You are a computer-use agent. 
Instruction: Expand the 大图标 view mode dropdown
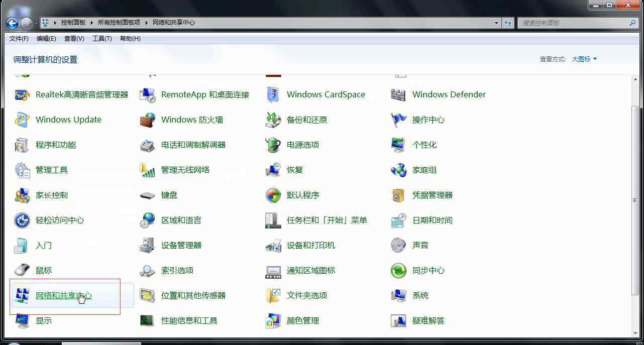click(585, 59)
